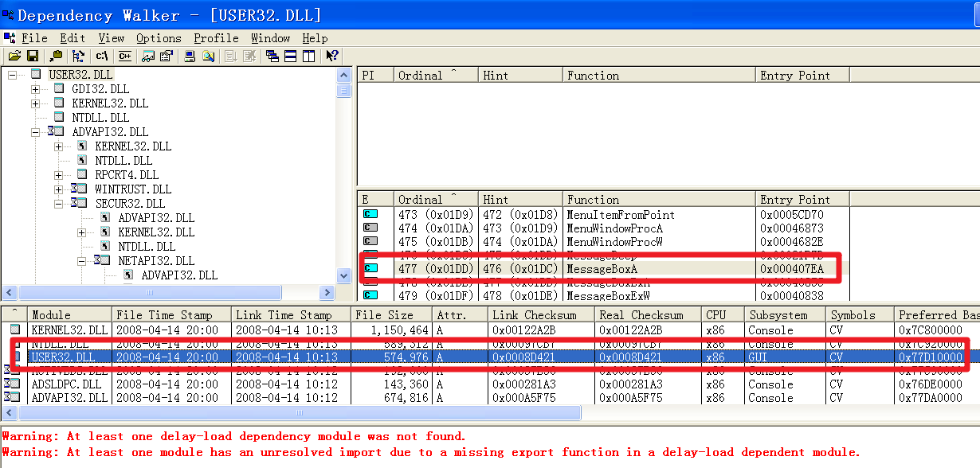Expand KERNEL32.DLL under SECUR32.DLL
This screenshot has height=468, width=980.
(81, 232)
